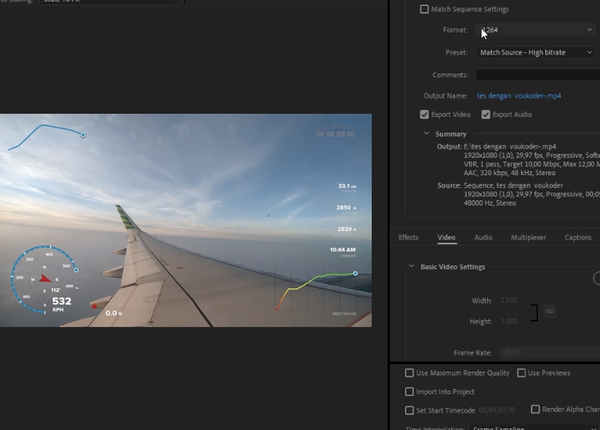Collapse the Summary section
Image resolution: width=600 pixels, height=430 pixels.
coord(427,134)
